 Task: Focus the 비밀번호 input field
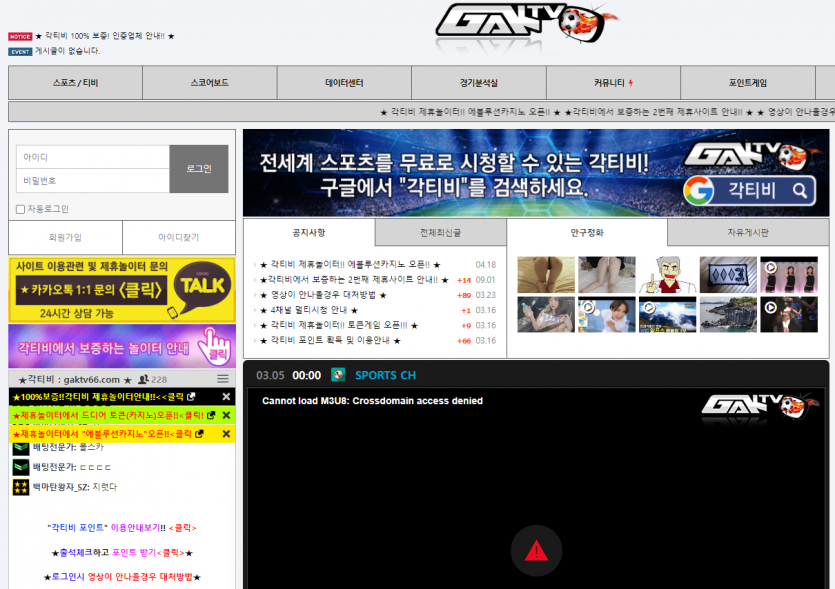click(x=93, y=181)
